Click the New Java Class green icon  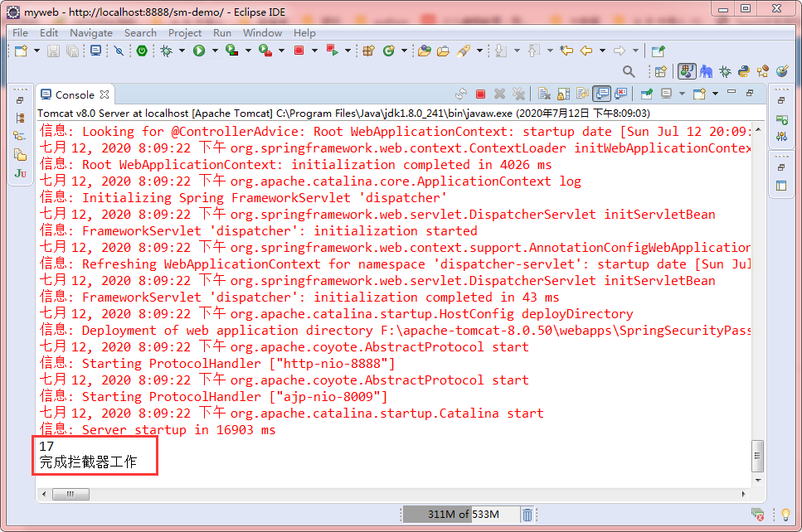[389, 51]
